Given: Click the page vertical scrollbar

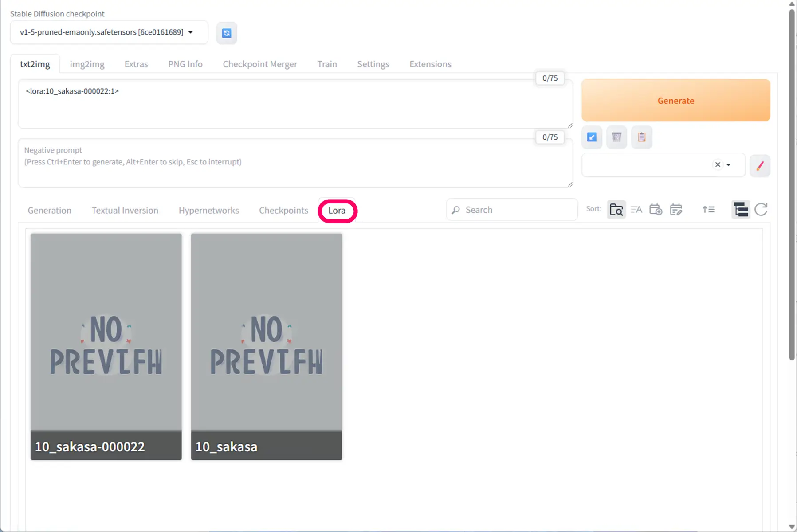Looking at the screenshot, I should (x=792, y=184).
